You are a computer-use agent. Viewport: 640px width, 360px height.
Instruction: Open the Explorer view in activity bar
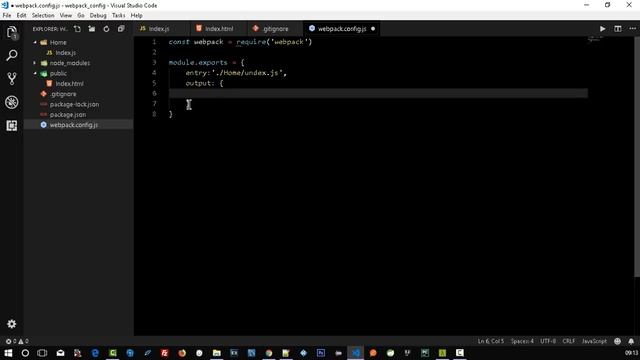12,32
